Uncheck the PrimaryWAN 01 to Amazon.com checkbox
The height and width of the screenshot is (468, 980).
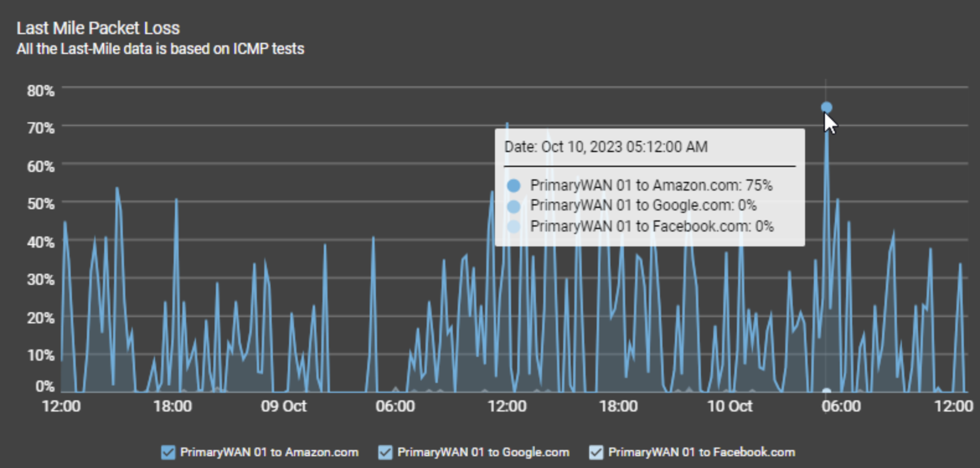click(x=167, y=452)
